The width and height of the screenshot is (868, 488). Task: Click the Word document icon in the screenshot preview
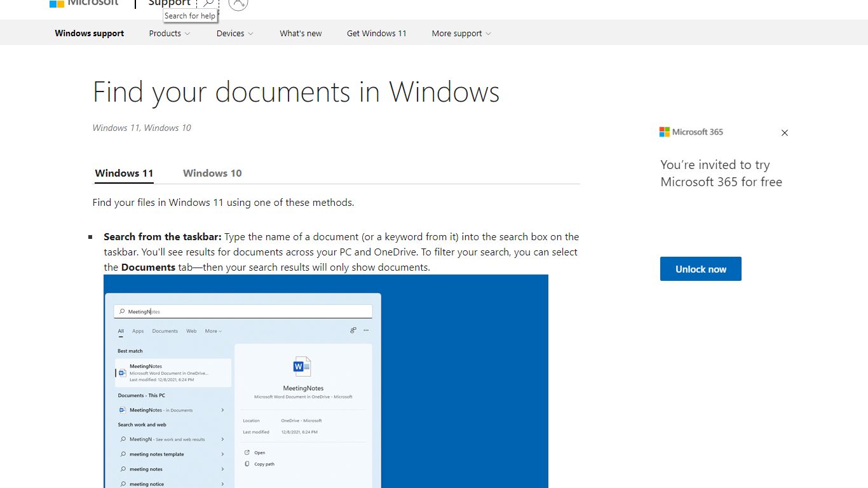click(302, 367)
